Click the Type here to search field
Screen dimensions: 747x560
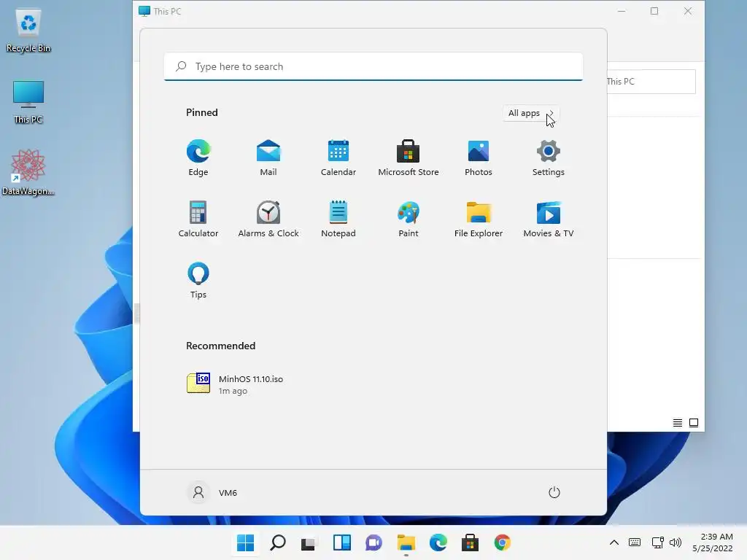tap(373, 66)
